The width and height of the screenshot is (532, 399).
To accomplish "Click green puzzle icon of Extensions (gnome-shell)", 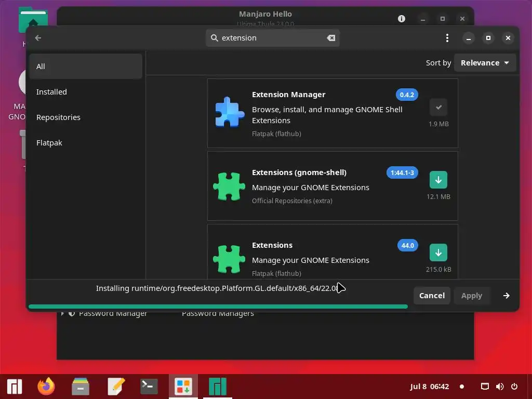I will click(x=229, y=186).
